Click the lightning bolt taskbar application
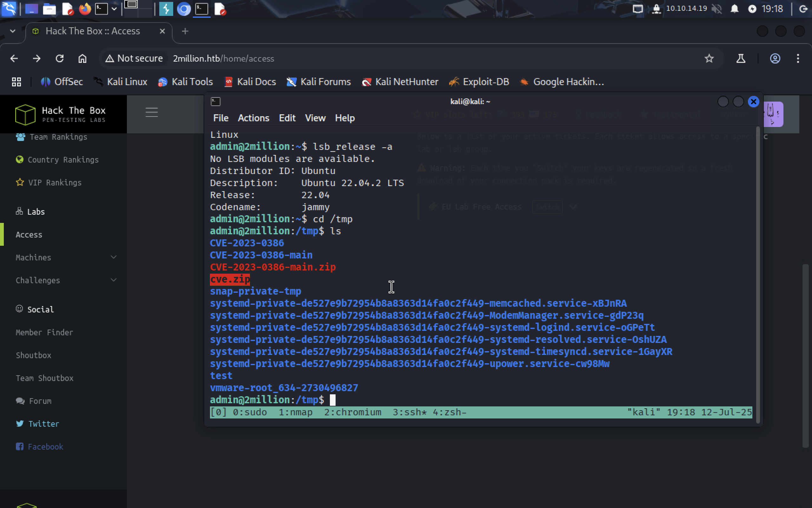This screenshot has height=508, width=812. [166, 9]
